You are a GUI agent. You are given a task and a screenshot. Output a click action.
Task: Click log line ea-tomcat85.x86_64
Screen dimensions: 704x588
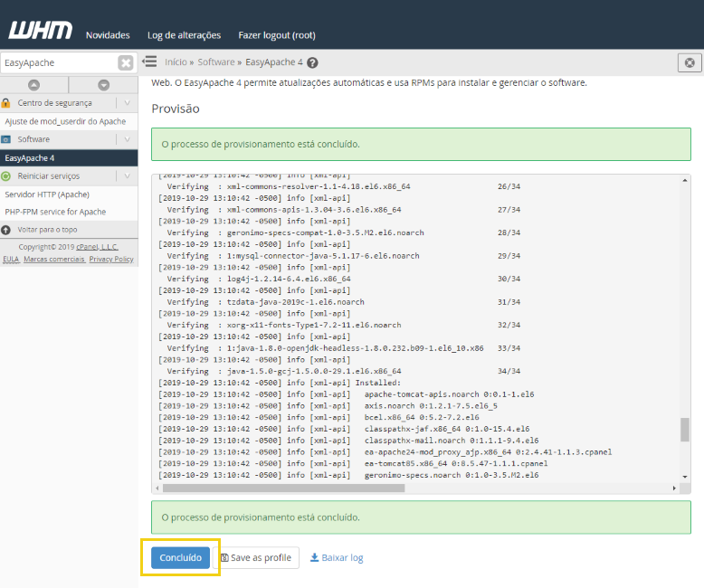coord(353,463)
